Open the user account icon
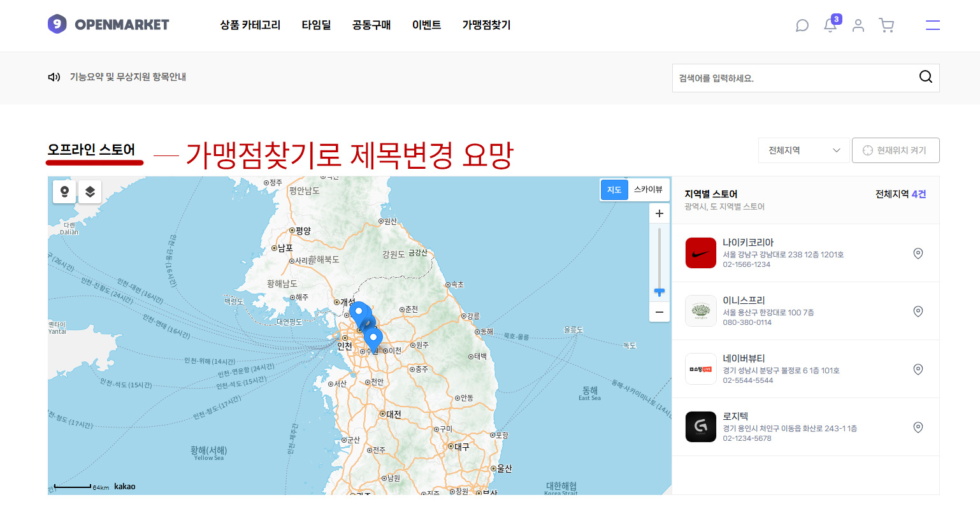Image resolution: width=980 pixels, height=516 pixels. tap(858, 25)
